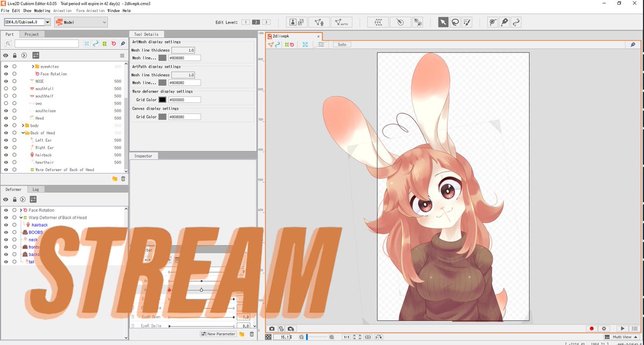Image resolution: width=644 pixels, height=345 pixels.
Task: Open canvas settings gear icon
Action: [604, 328]
